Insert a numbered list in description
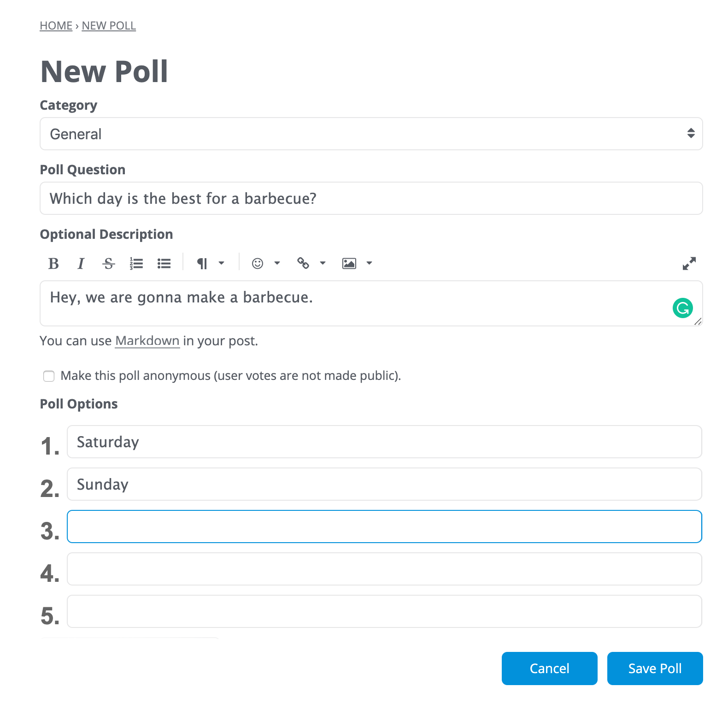This screenshot has width=728, height=710. click(136, 263)
